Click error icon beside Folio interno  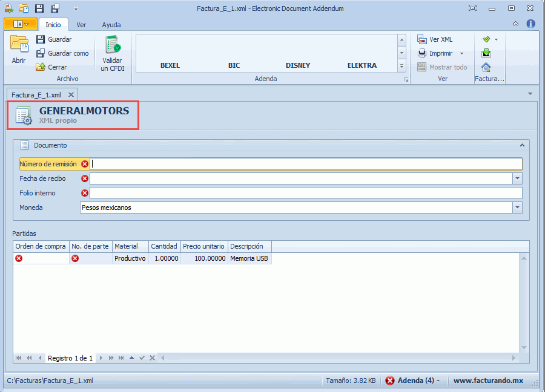85,193
